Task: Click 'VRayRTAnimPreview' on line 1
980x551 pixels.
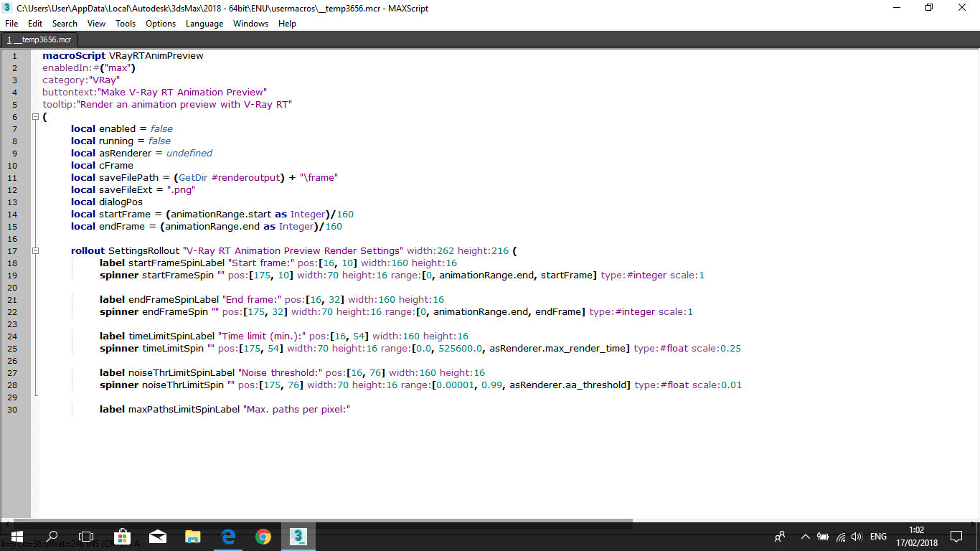Action: (156, 55)
